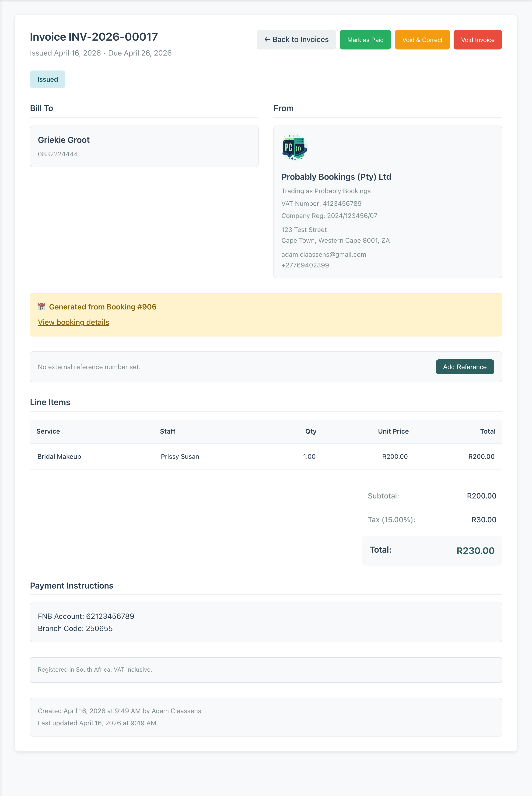Void the invoice with the red button
This screenshot has height=796, width=532.
coord(477,40)
